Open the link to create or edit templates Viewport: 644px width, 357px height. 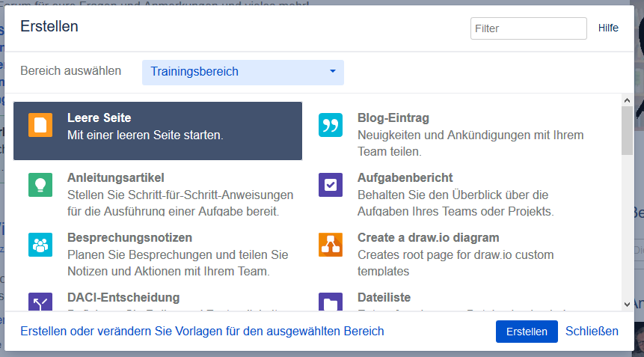coord(202,331)
